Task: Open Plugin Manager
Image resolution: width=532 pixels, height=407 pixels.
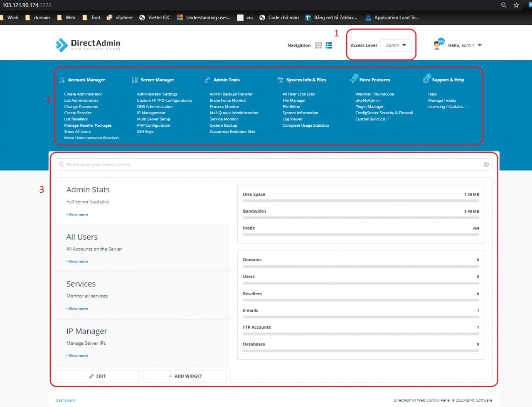Action: coord(369,107)
